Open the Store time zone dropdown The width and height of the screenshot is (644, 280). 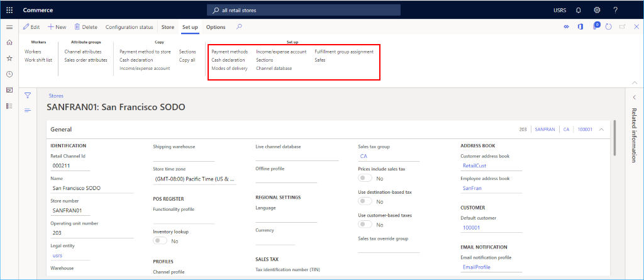click(x=194, y=179)
